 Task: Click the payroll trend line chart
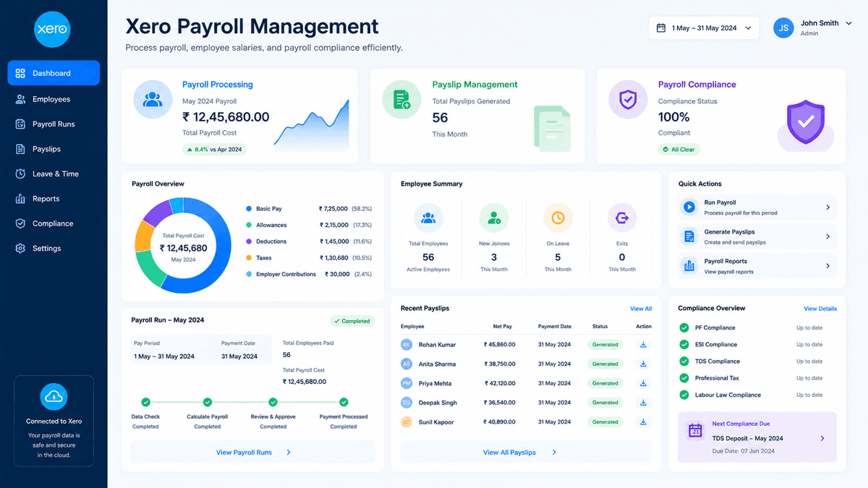coord(312,124)
